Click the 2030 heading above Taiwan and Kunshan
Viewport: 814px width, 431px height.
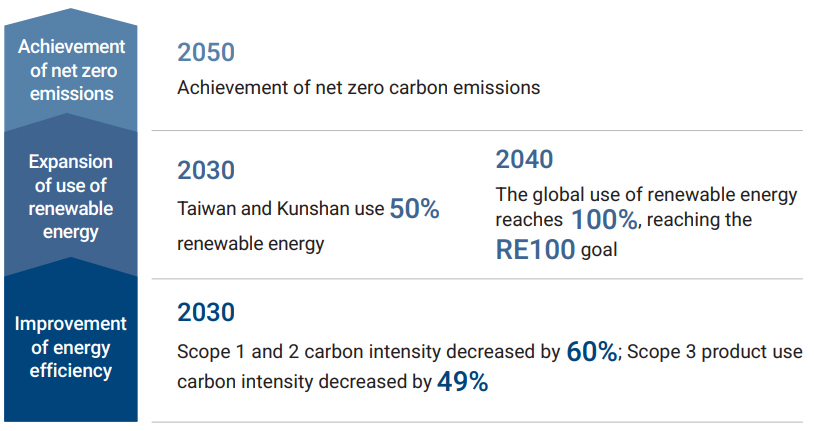click(205, 170)
